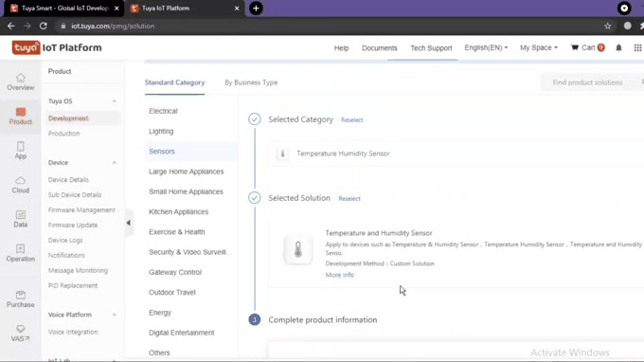Screen dimensions: 644x362
Task: Select Small Home Appliances category
Action: [186, 191]
